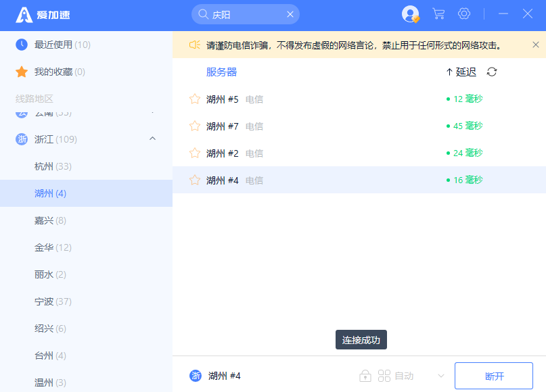Select 台州 (4) in the region list

[x=86, y=356]
